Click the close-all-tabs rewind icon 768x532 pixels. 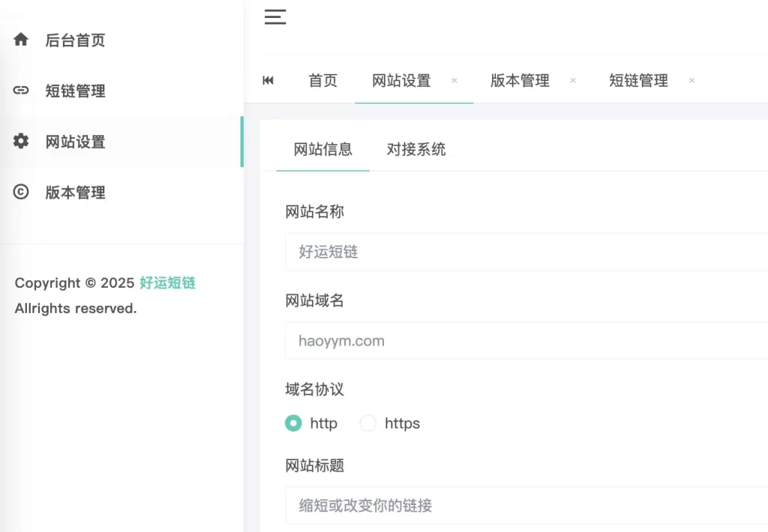[268, 81]
